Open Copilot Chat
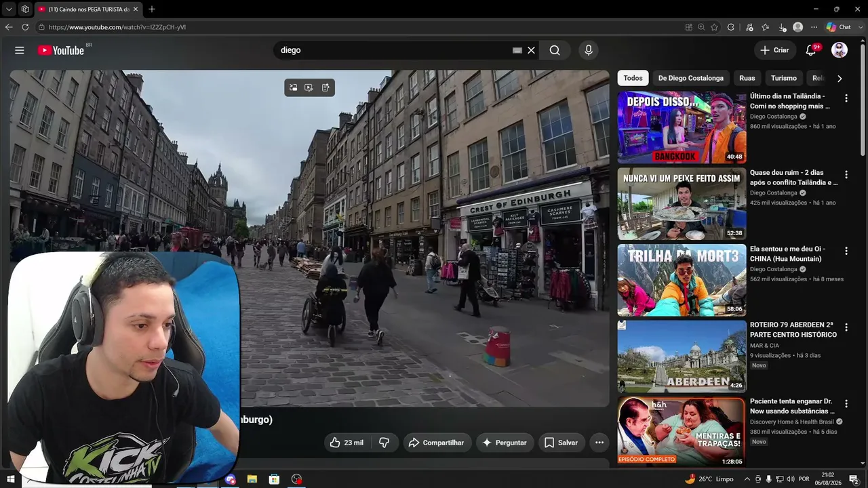 coord(839,27)
